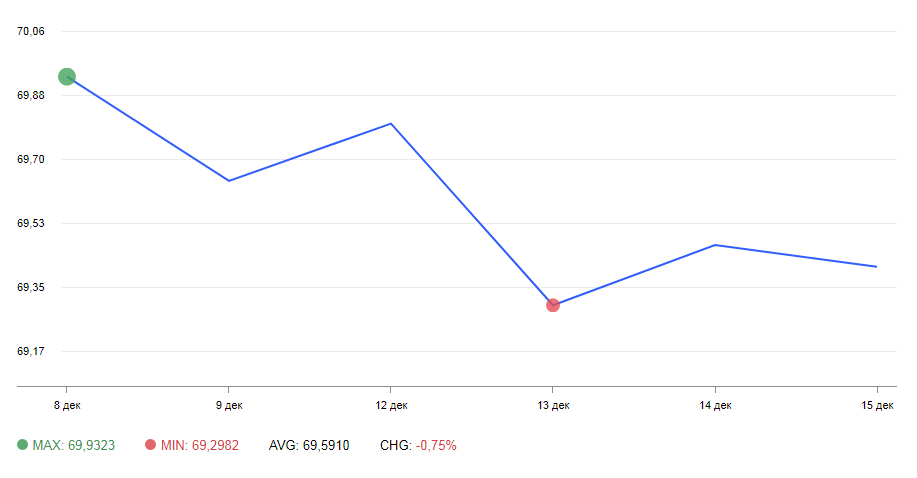Click the line's data point at 14 дек
This screenshot has width=917, height=478.
[715, 245]
